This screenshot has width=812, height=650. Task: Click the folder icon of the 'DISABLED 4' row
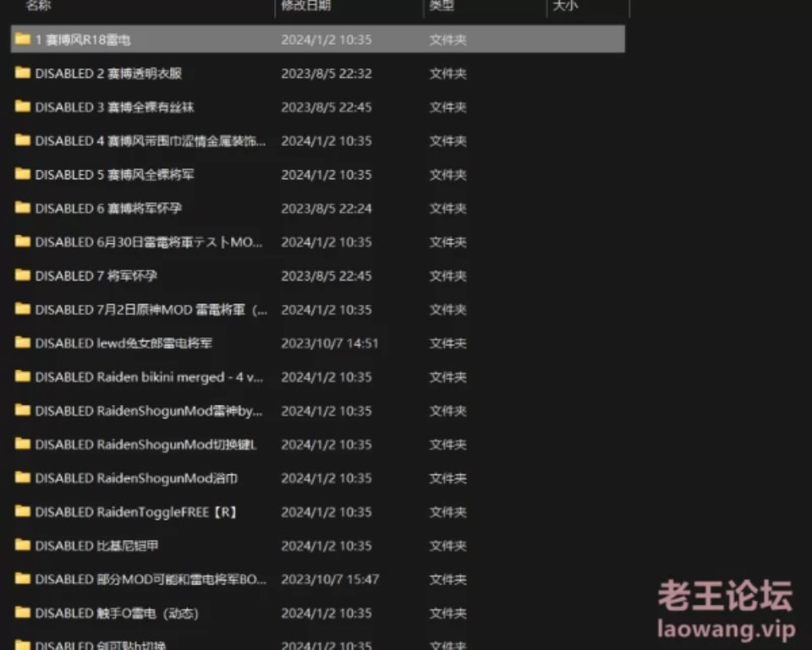point(23,139)
